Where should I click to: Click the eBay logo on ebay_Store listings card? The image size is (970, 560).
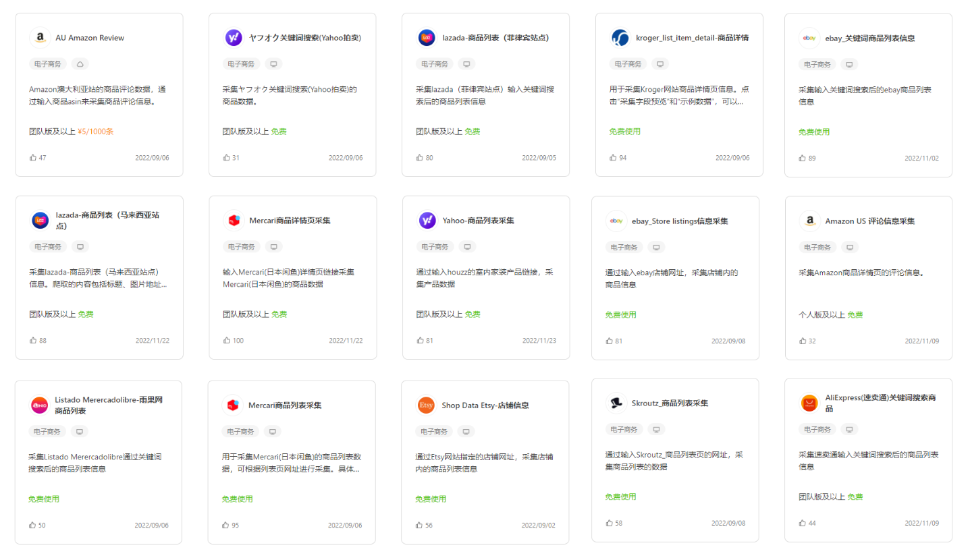click(616, 221)
